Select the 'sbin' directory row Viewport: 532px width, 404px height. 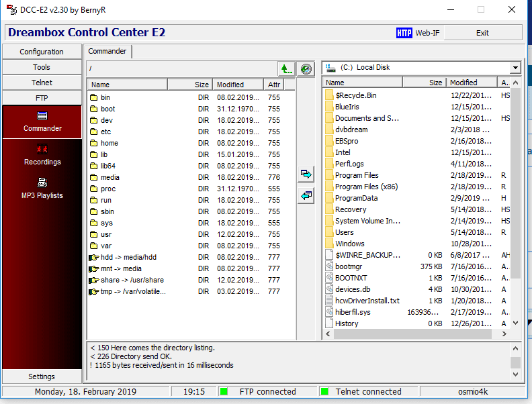coord(191,211)
